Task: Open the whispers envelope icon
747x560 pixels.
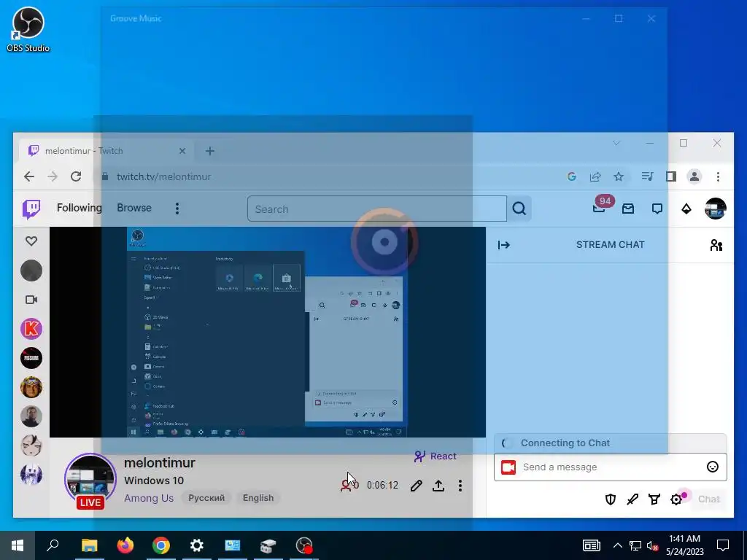Action: (628, 209)
